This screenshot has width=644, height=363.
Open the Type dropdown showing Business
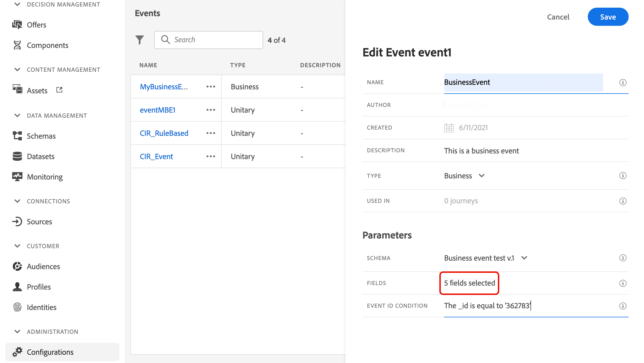pos(464,176)
